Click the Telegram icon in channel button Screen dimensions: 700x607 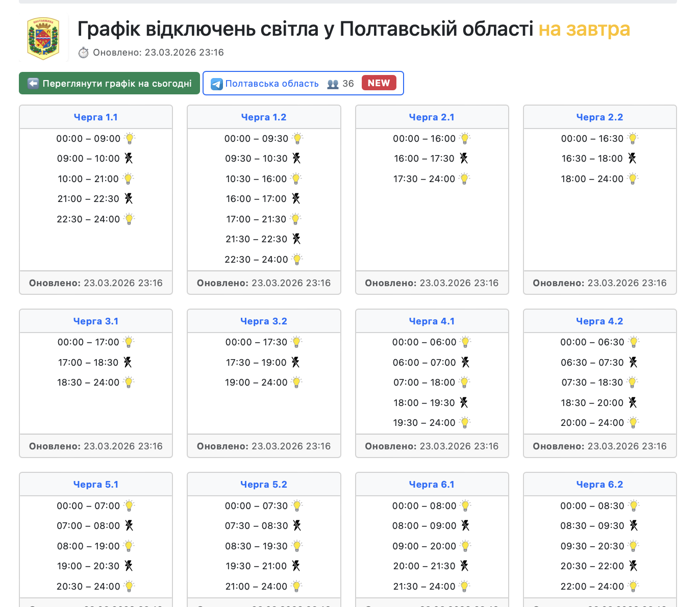pos(217,84)
